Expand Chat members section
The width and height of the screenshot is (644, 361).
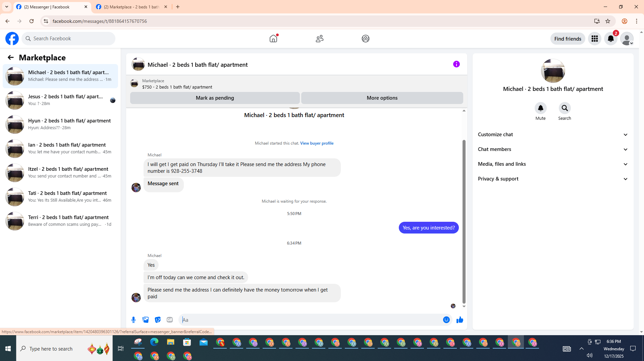tap(553, 149)
